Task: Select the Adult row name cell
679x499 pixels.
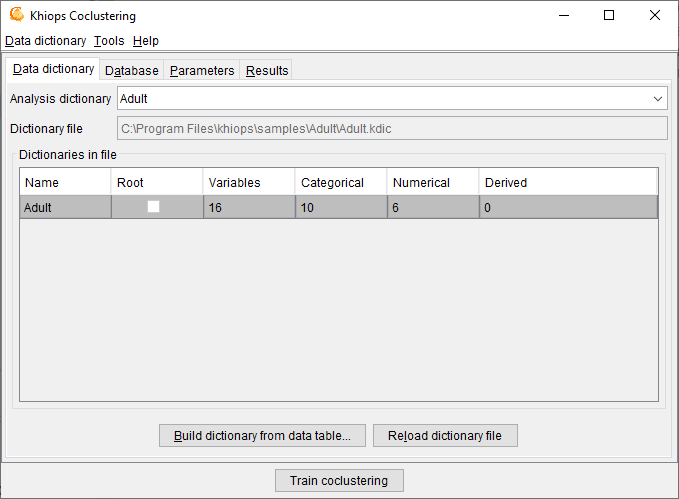Action: click(x=65, y=208)
